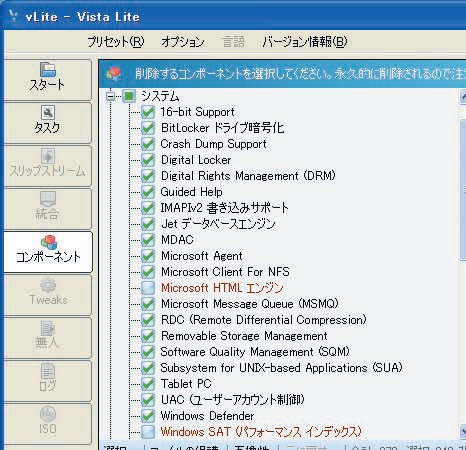
Task: Uncheck the Tablet PC checkbox
Action: pyautogui.click(x=148, y=384)
